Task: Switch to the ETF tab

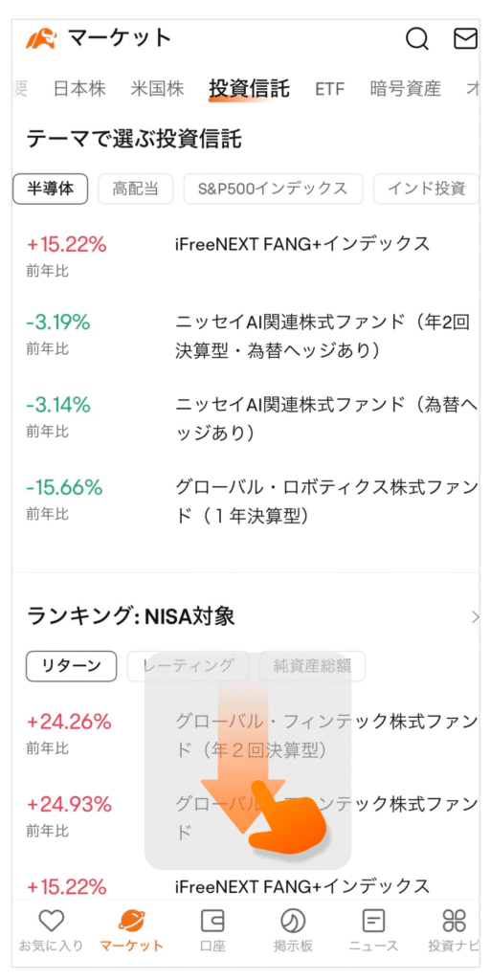Action: coord(330,89)
